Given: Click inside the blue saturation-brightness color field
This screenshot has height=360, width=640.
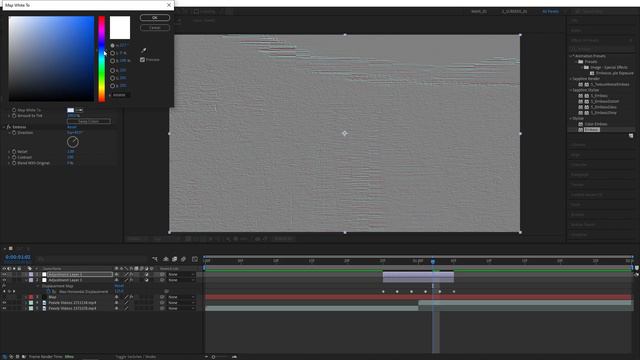Looking at the screenshot, I should click(x=51, y=59).
